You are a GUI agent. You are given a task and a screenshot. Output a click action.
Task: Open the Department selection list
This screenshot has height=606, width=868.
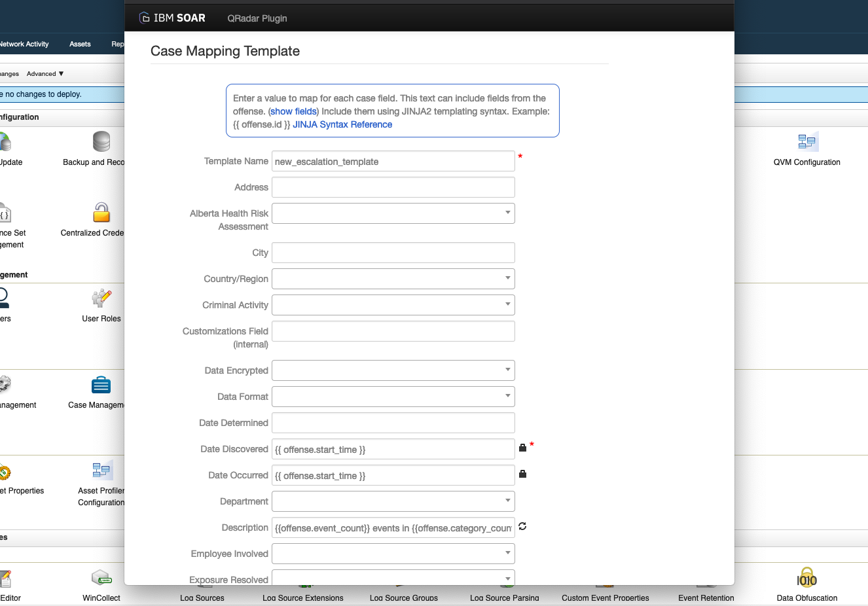pos(507,501)
